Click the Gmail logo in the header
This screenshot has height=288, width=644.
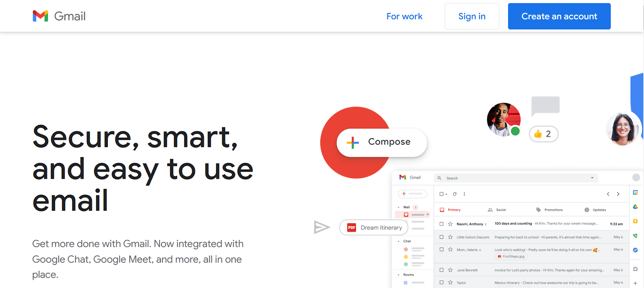[x=59, y=16]
